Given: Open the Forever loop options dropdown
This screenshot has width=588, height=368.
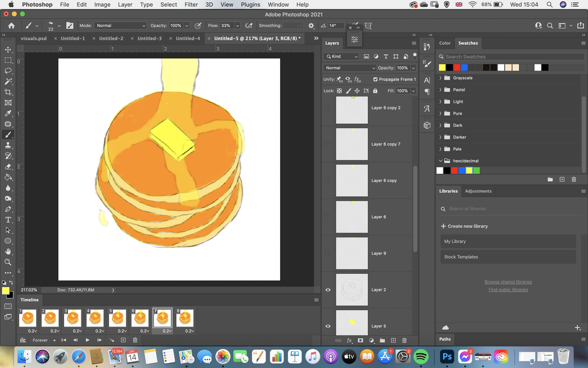Looking at the screenshot, I should tap(44, 340).
